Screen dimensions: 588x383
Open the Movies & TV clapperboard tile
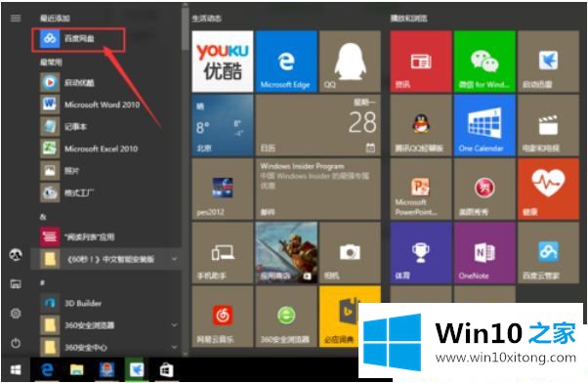coord(548,125)
